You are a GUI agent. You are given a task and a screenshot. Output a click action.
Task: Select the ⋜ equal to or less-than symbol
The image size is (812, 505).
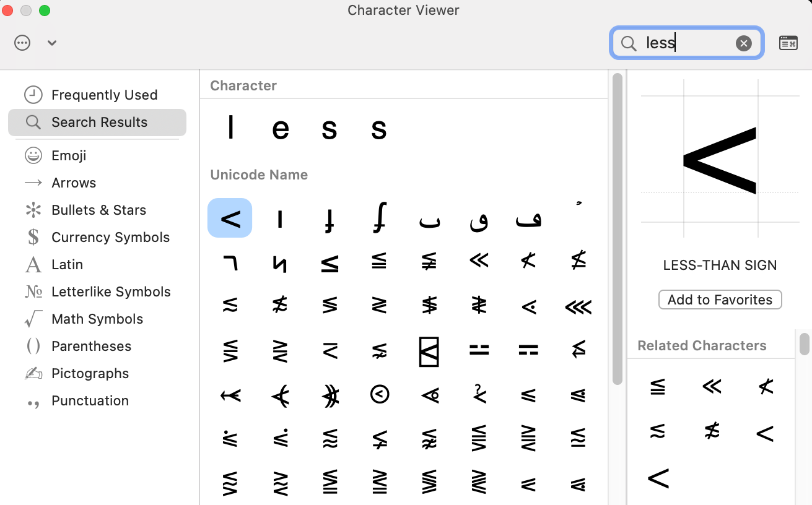[x=330, y=351]
